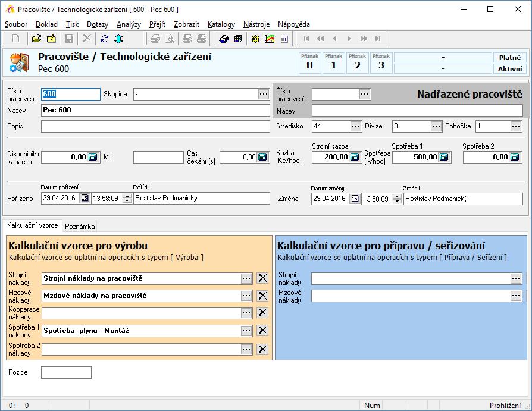Click the list sheet toolbar icon
Screen dimensions: 532x411
284,39
